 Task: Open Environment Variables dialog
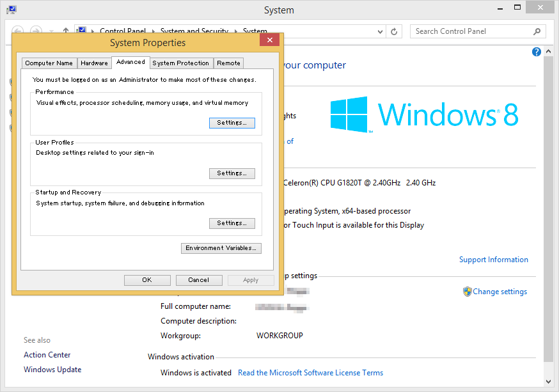[221, 248]
